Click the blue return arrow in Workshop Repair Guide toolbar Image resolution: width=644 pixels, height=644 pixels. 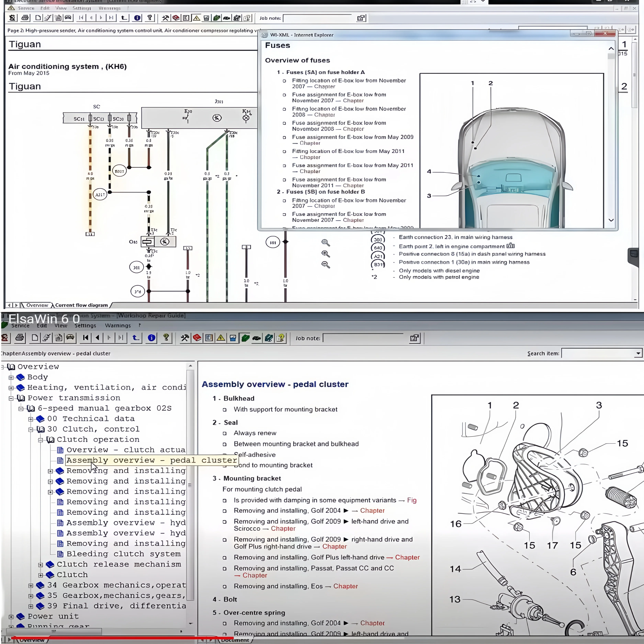point(136,338)
